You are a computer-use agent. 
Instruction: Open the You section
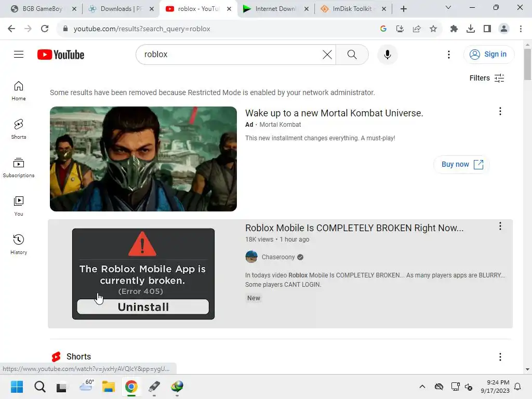click(19, 206)
